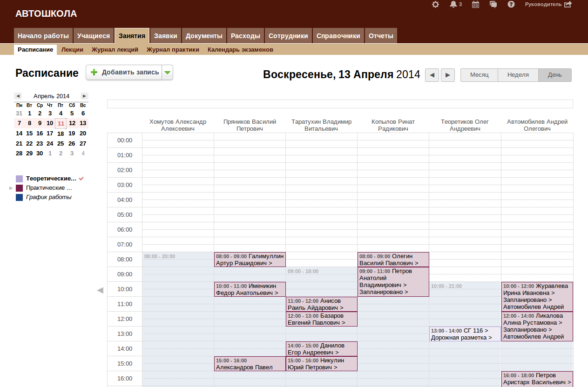Open the chat messages icon
This screenshot has height=387, width=588.
click(x=493, y=5)
